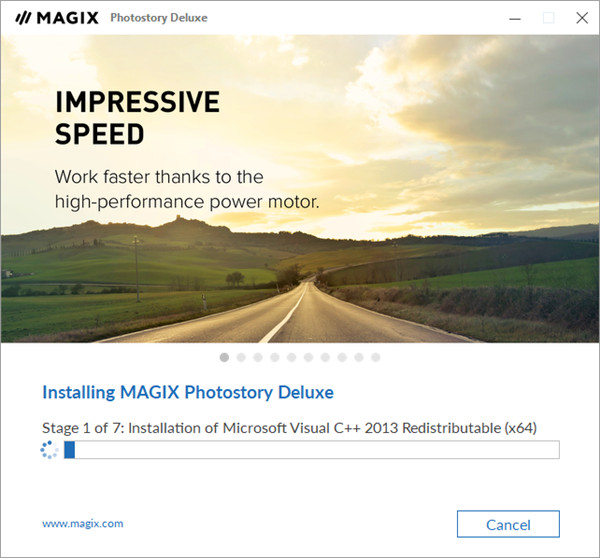Image resolution: width=600 pixels, height=558 pixels.
Task: Jump to the last slideshow dot
Action: 376,357
